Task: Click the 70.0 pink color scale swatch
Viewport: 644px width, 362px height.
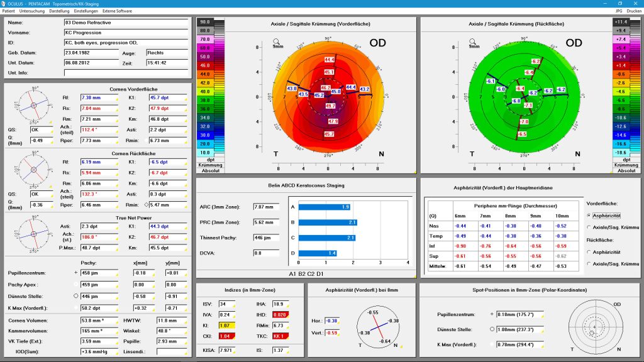Action: [205, 40]
